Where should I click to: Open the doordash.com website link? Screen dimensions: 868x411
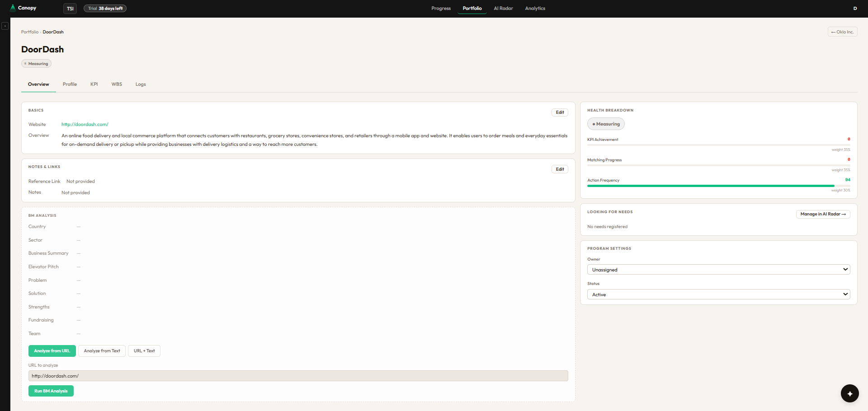tap(85, 125)
